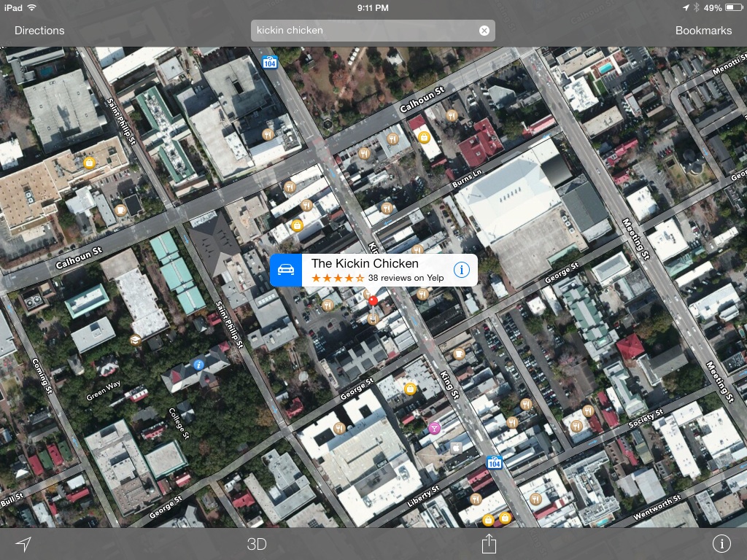Tap blue info marker near Green Way
The height and width of the screenshot is (560, 747).
point(198,365)
